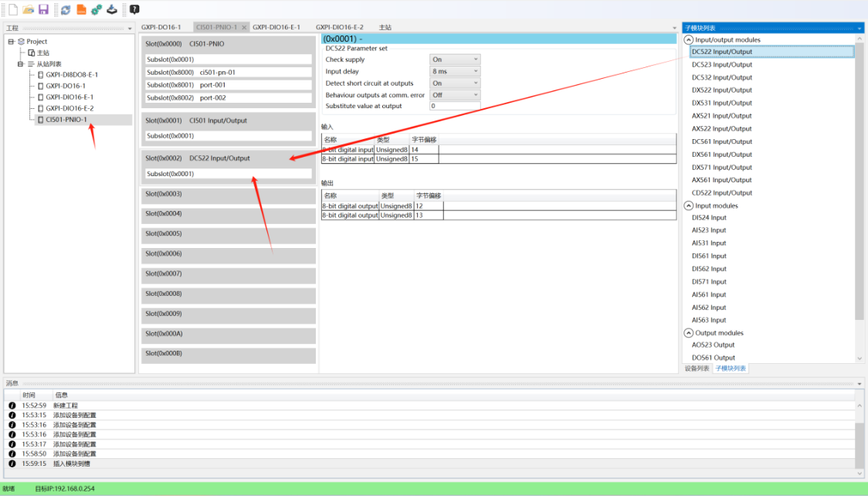Screen dimensions: 868x496
Task: Switch to the 主站 tab
Action: pos(385,27)
